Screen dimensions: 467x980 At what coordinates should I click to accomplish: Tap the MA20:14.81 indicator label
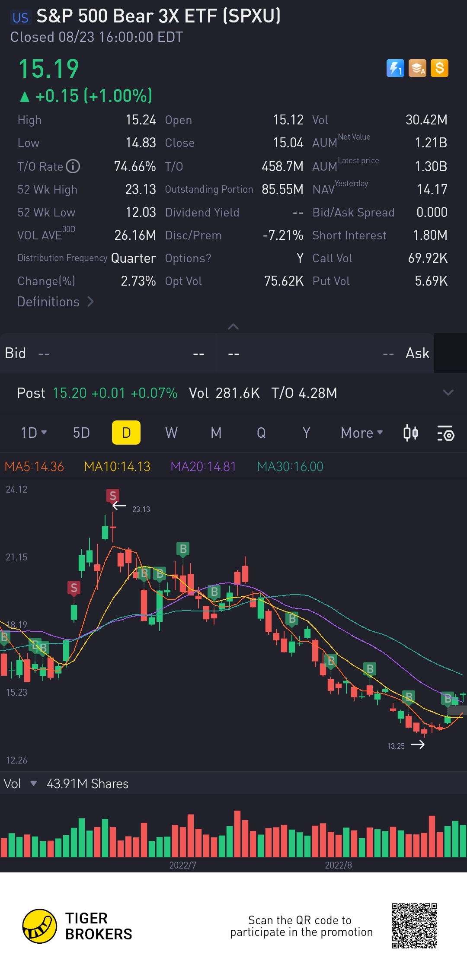coord(203,467)
